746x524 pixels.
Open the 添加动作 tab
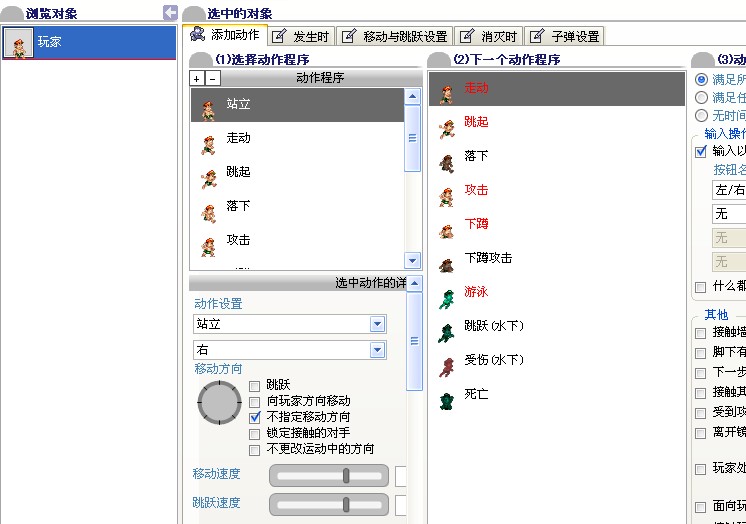[225, 35]
